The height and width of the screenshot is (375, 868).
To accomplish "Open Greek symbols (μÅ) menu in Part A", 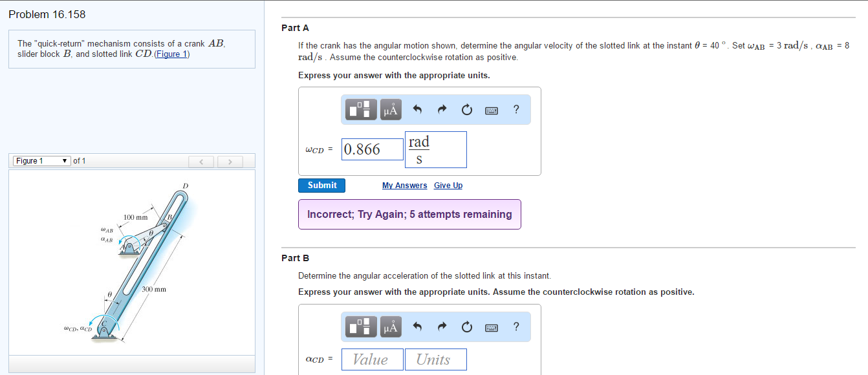I will tap(390, 110).
